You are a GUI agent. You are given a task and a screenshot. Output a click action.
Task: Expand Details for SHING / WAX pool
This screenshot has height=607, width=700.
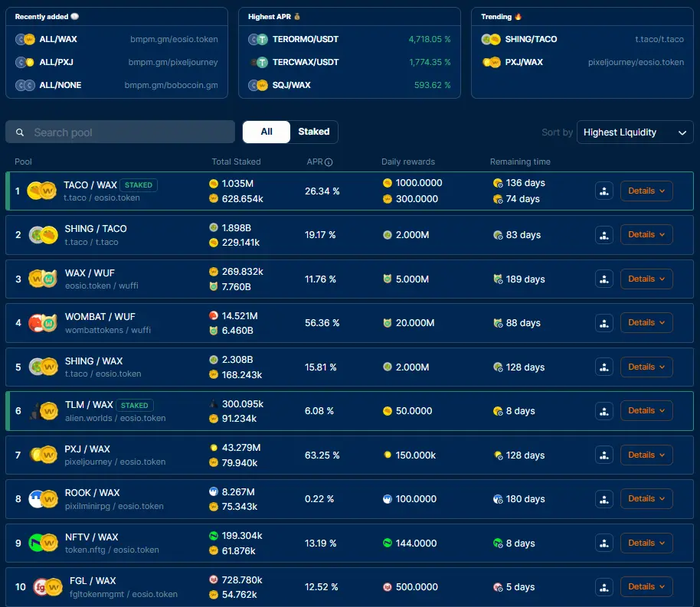646,367
